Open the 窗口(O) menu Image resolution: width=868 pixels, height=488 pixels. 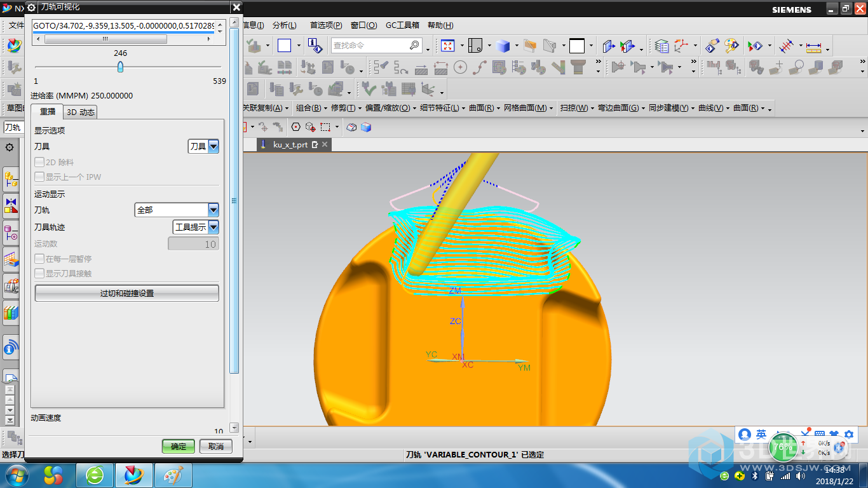363,25
